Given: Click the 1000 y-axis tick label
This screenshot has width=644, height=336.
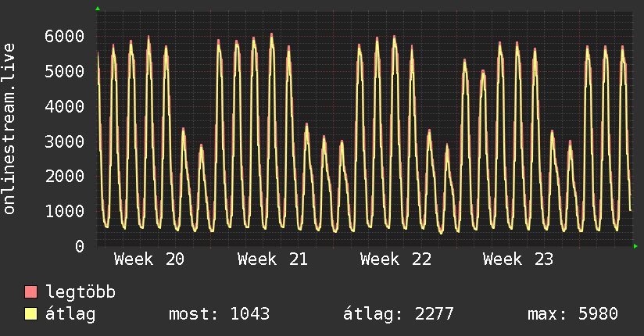Looking at the screenshot, I should [x=65, y=211].
